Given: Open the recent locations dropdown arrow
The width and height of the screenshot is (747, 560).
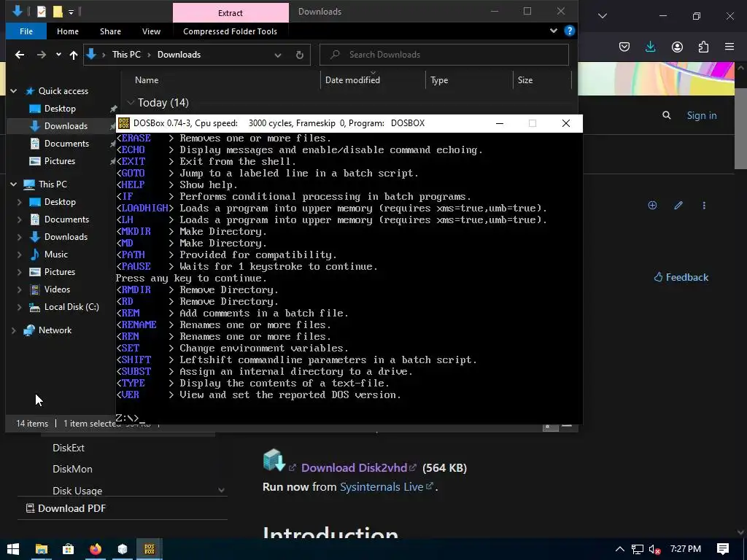Looking at the screenshot, I should [x=58, y=55].
